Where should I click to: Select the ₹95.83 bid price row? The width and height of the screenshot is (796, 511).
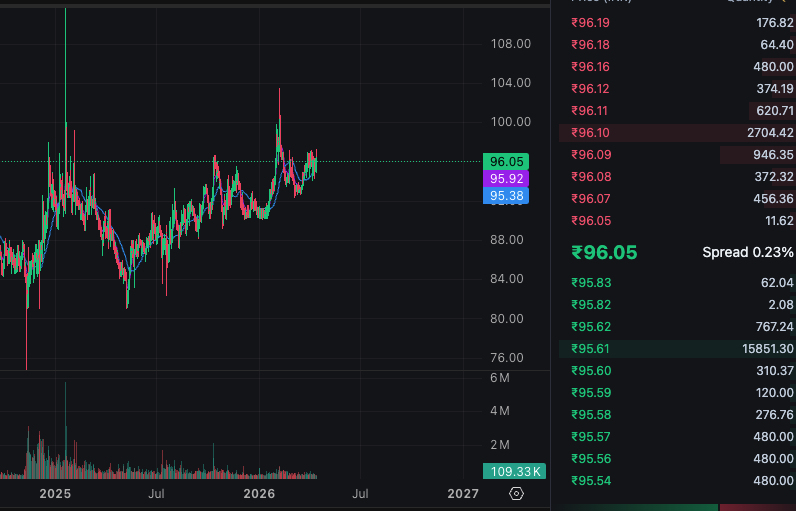coord(677,283)
